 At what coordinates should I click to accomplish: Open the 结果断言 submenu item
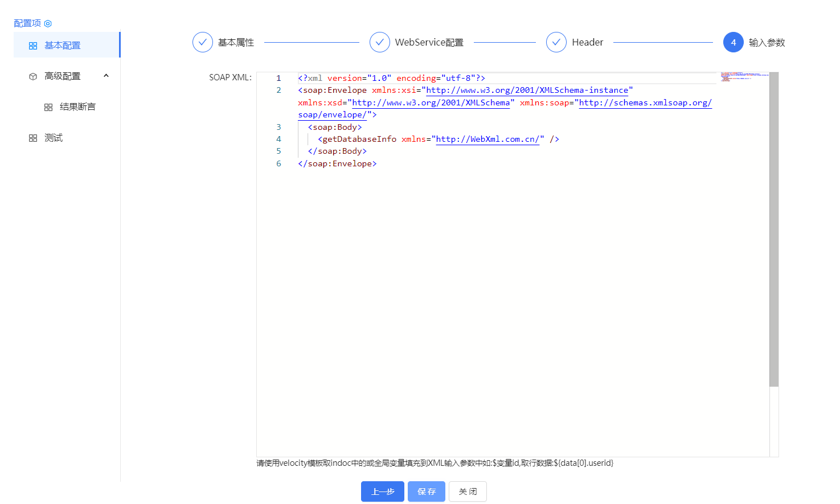[67, 106]
